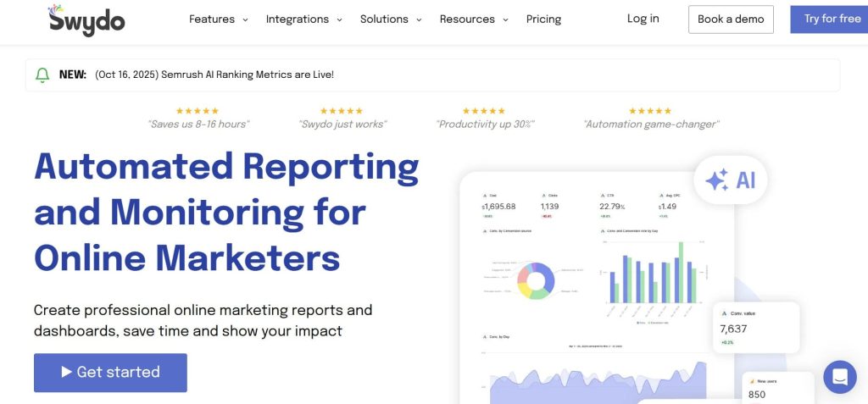868x404 pixels.
Task: Expand the Integrations dropdown menu
Action: (303, 19)
